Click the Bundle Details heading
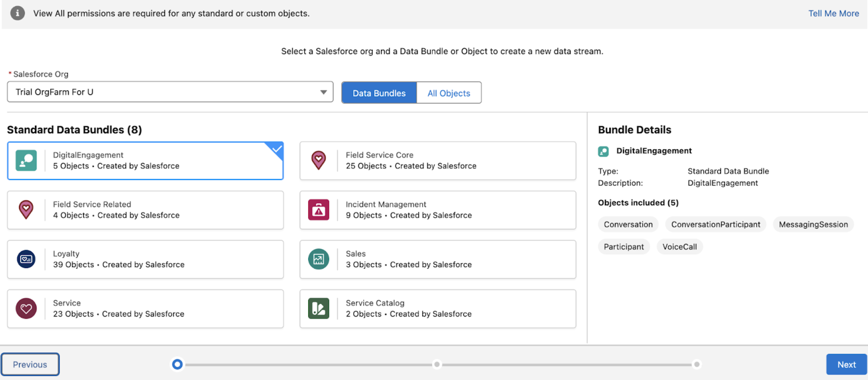The height and width of the screenshot is (380, 868). pos(634,130)
